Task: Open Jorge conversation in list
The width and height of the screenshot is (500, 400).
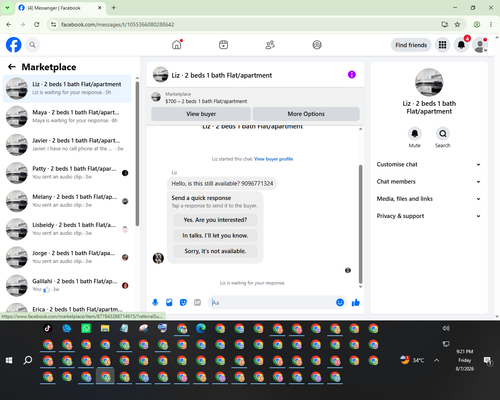Action: (x=67, y=257)
